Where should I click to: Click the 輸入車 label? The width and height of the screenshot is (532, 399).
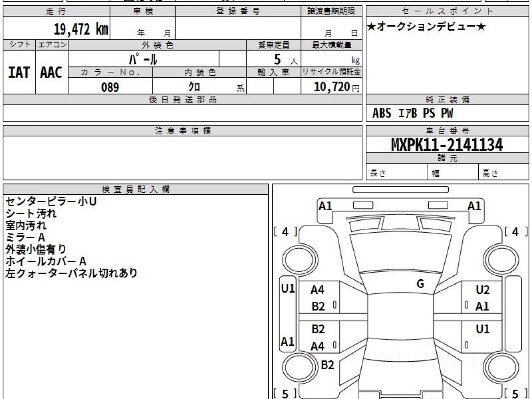coord(274,73)
